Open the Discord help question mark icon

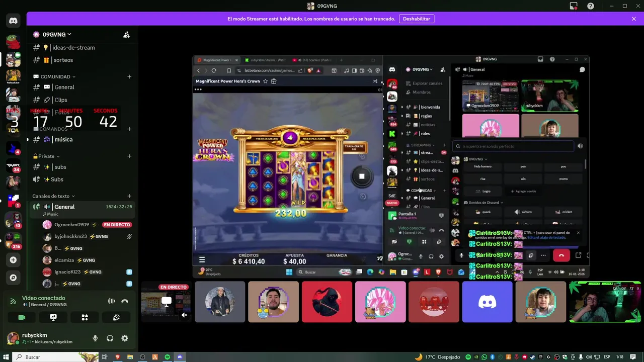click(x=591, y=6)
